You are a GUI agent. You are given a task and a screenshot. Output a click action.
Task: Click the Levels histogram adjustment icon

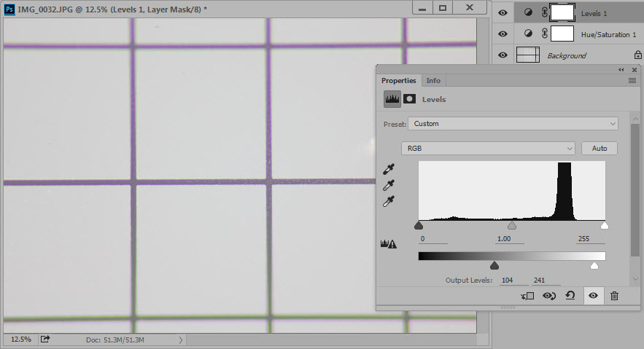pos(392,99)
